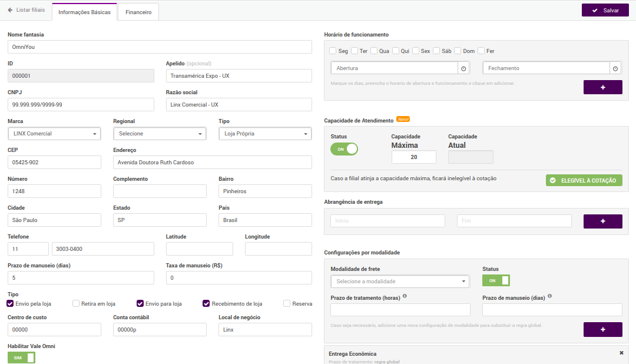Click Elegível à cotação button
This screenshot has width=636, height=364.
584,180
